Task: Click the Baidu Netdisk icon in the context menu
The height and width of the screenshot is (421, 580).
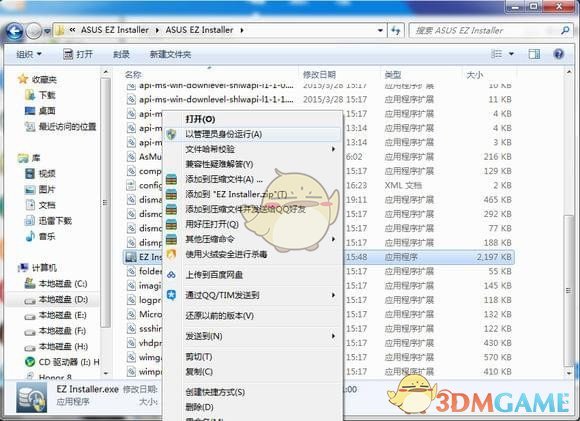Action: tap(171, 275)
